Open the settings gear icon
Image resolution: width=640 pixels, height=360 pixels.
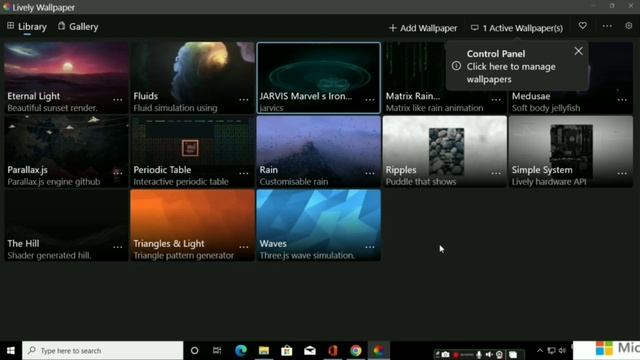pos(629,26)
